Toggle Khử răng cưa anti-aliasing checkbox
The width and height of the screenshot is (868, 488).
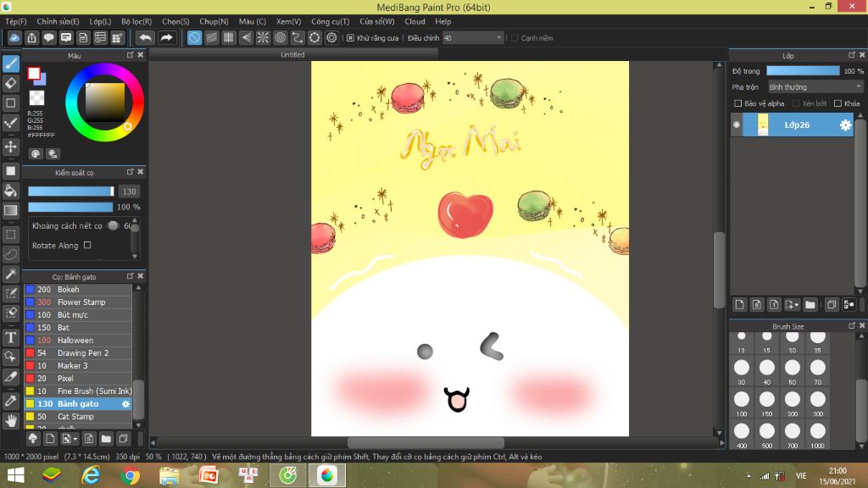click(350, 38)
